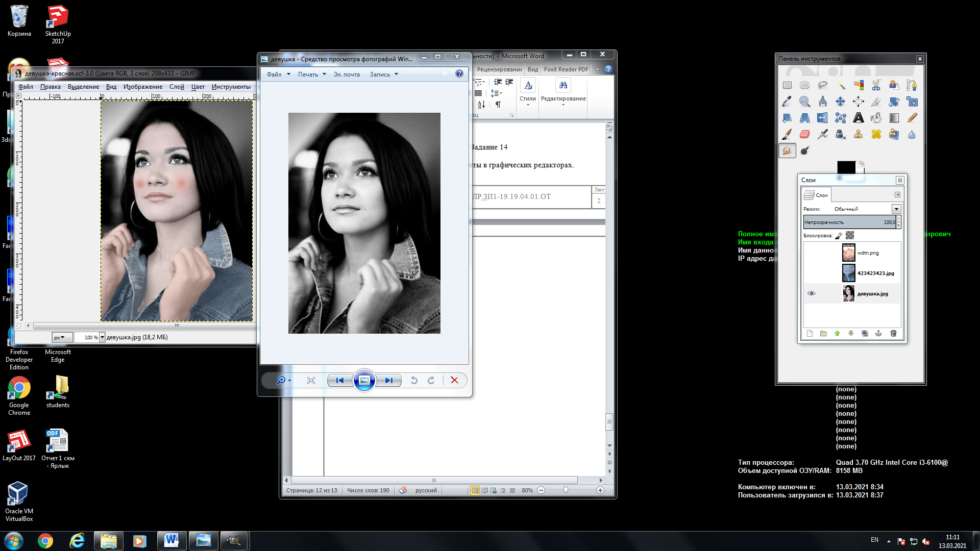
Task: Select the Bucket Fill tool
Action: (x=876, y=118)
